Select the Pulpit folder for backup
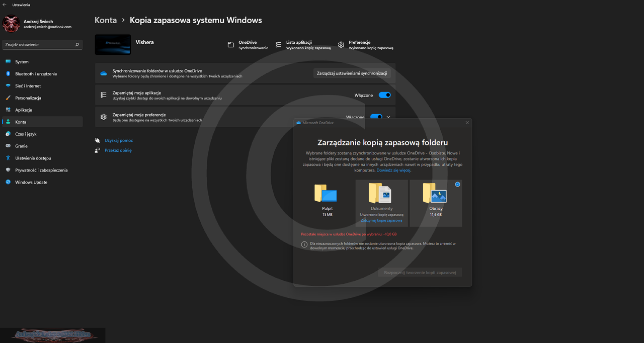 pos(328,203)
